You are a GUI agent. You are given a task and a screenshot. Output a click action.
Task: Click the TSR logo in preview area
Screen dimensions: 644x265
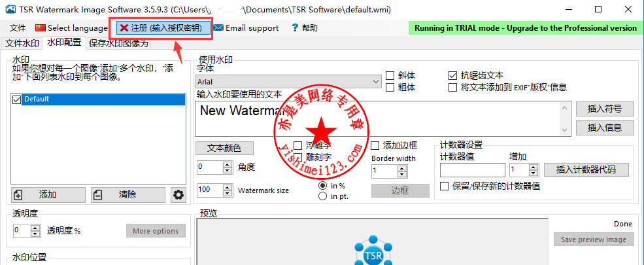[373, 251]
